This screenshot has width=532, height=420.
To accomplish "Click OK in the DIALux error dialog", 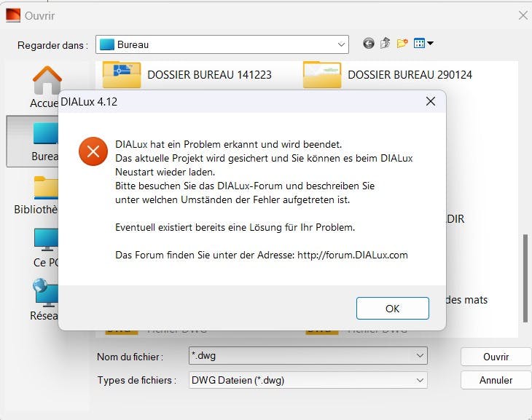I will click(x=393, y=308).
